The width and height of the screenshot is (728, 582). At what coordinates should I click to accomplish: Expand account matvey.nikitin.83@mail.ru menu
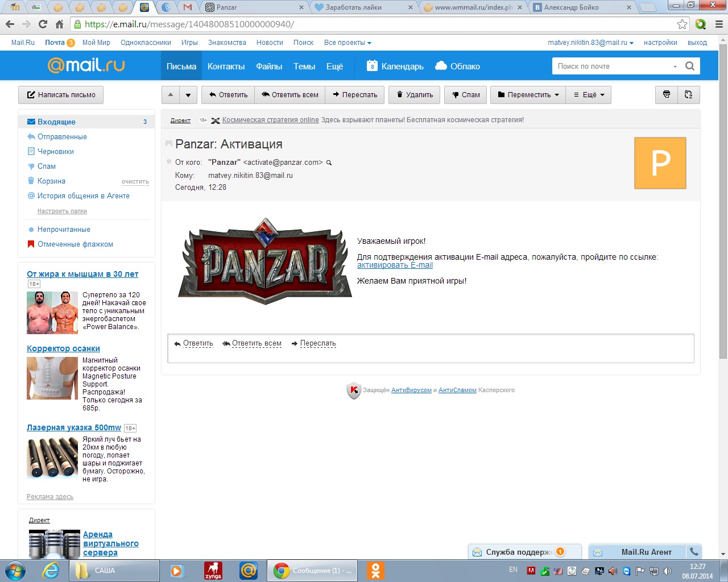[590, 43]
